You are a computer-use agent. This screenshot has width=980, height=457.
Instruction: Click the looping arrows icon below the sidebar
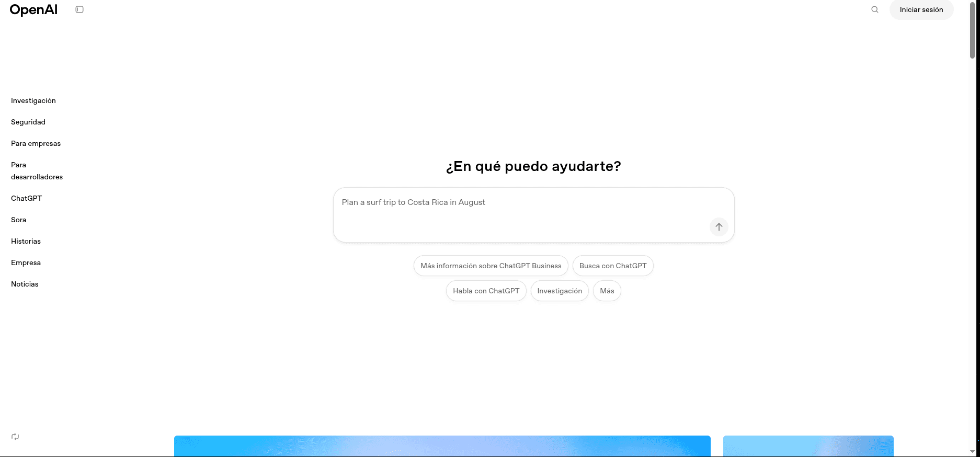15,437
